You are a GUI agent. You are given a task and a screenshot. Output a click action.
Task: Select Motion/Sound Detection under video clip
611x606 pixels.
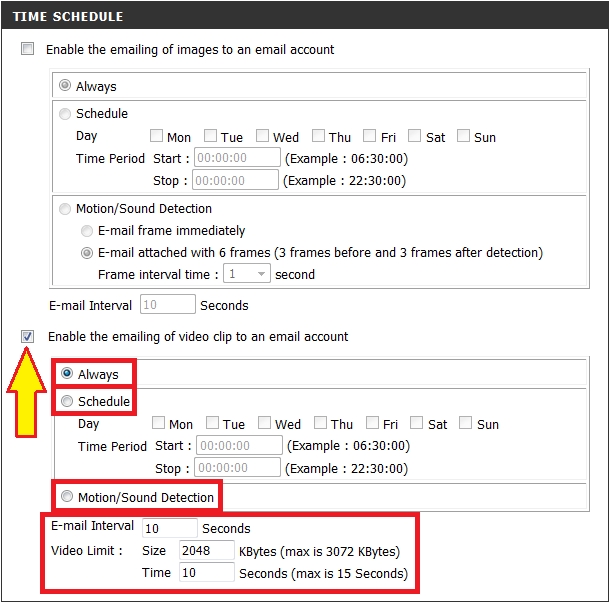coord(68,497)
